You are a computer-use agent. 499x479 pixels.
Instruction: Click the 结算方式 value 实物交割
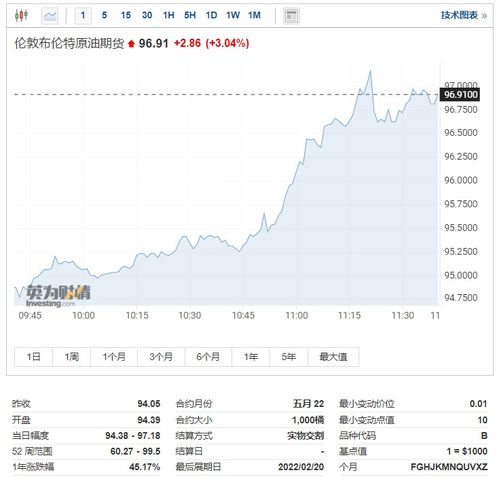306,436
